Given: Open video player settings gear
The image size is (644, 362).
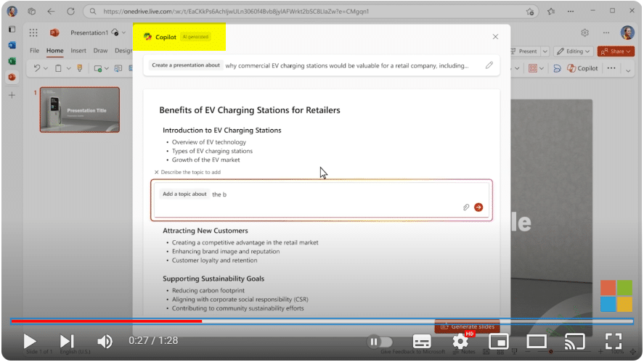Looking at the screenshot, I should point(460,342).
